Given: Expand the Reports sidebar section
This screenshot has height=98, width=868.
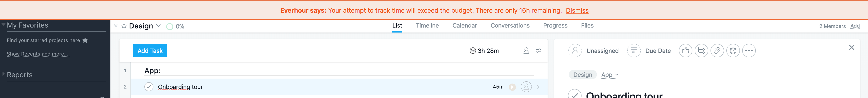Looking at the screenshot, I should coord(4,74).
